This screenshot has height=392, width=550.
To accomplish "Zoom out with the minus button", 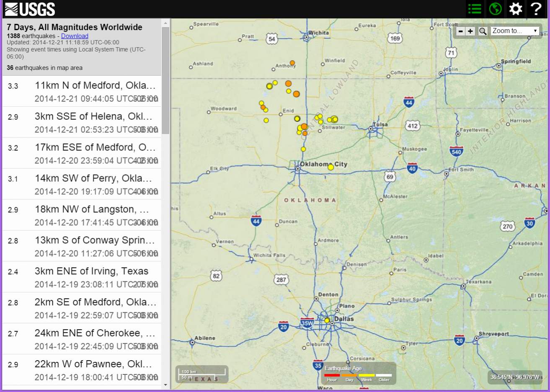I will [461, 31].
